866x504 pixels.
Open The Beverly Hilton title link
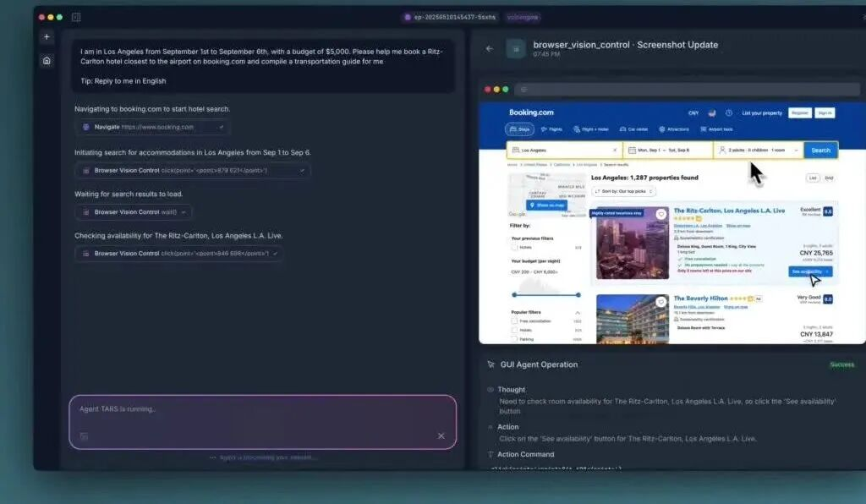tap(700, 299)
